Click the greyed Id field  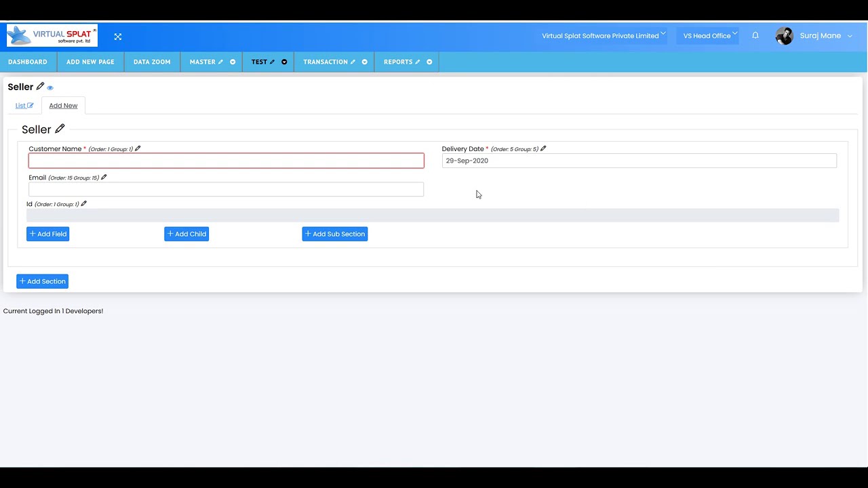coord(433,215)
